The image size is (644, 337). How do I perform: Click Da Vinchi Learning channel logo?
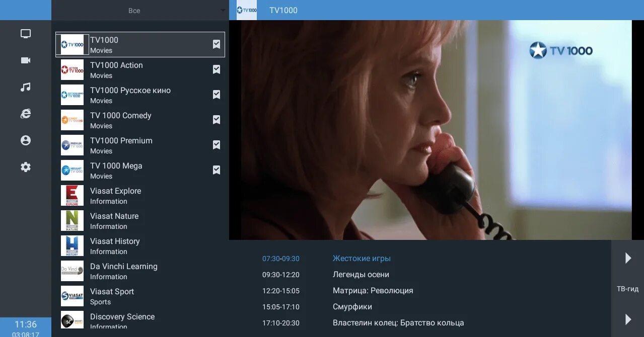click(x=72, y=271)
